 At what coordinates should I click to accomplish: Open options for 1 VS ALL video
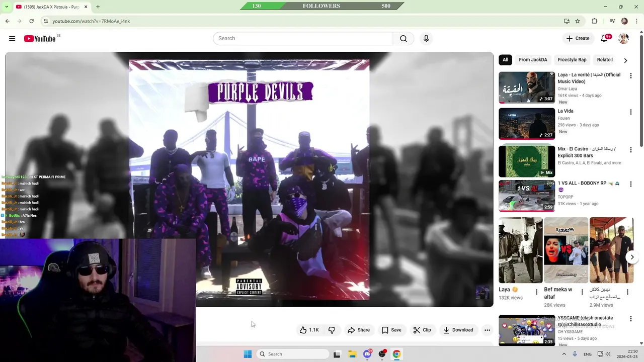point(630,184)
